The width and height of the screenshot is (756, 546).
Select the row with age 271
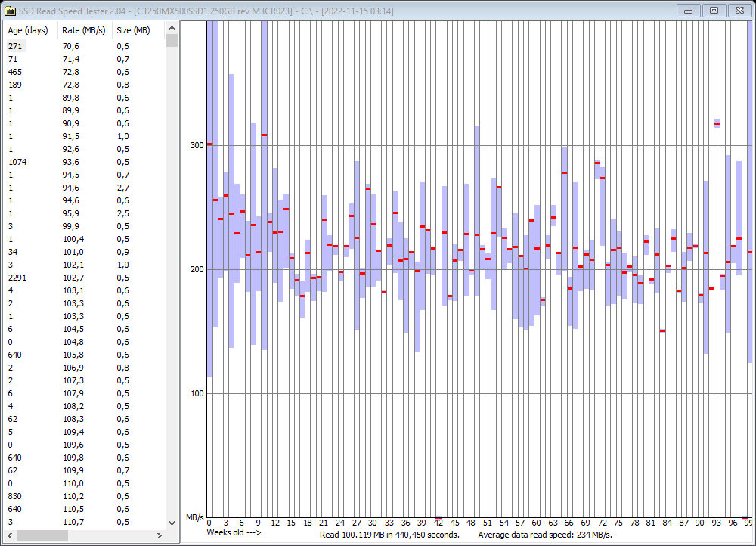pos(85,46)
